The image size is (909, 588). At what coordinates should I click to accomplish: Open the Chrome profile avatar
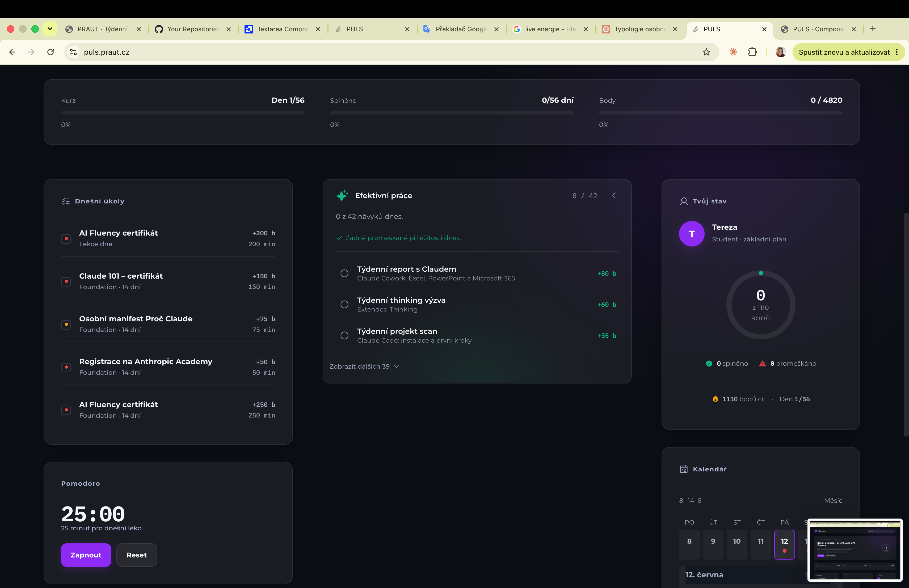click(x=781, y=52)
